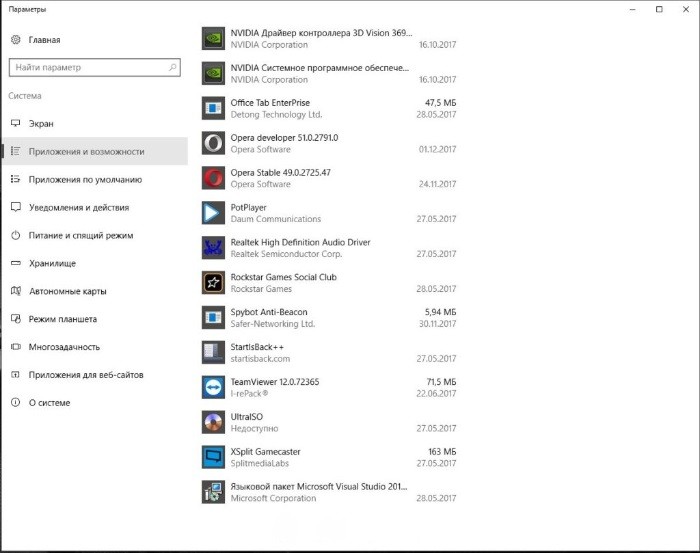Select Rockstar Games Social Club name
Image resolution: width=700 pixels, height=553 pixels.
[x=283, y=277]
